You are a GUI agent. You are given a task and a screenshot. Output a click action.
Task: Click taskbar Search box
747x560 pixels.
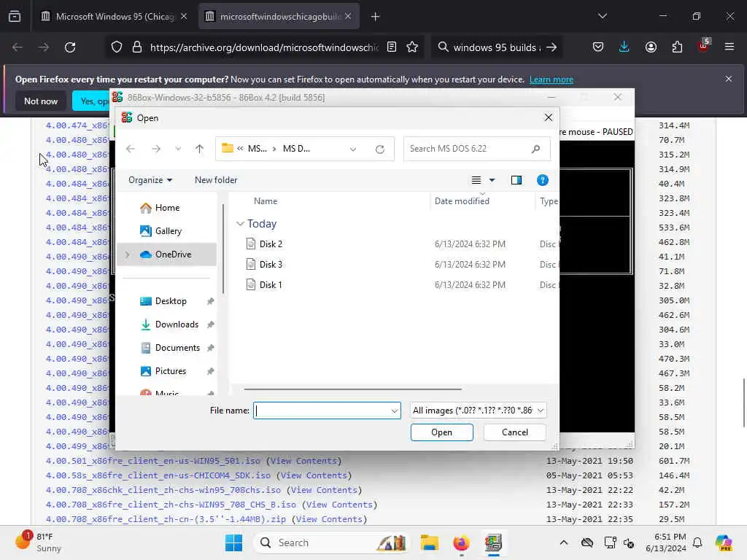[x=332, y=542]
